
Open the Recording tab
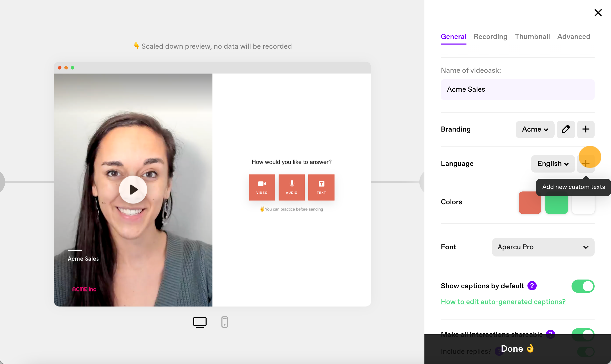click(490, 37)
